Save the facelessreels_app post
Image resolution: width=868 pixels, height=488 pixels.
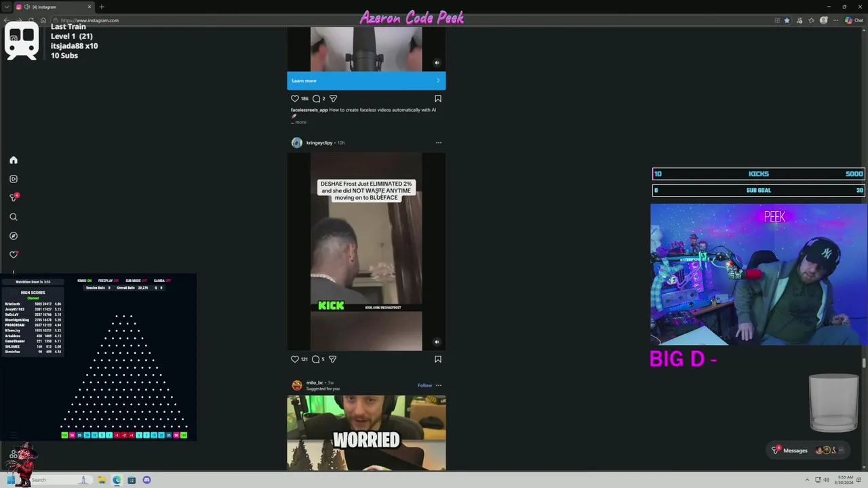[438, 98]
